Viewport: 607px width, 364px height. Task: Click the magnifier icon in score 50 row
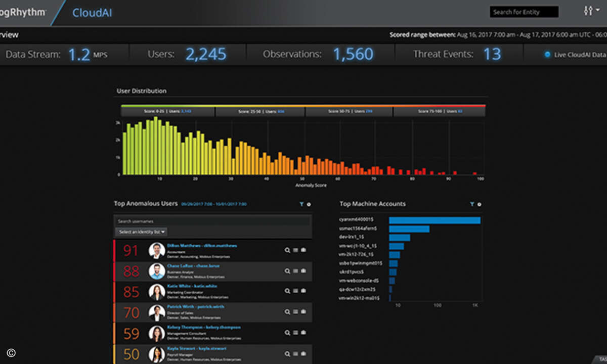[287, 354]
